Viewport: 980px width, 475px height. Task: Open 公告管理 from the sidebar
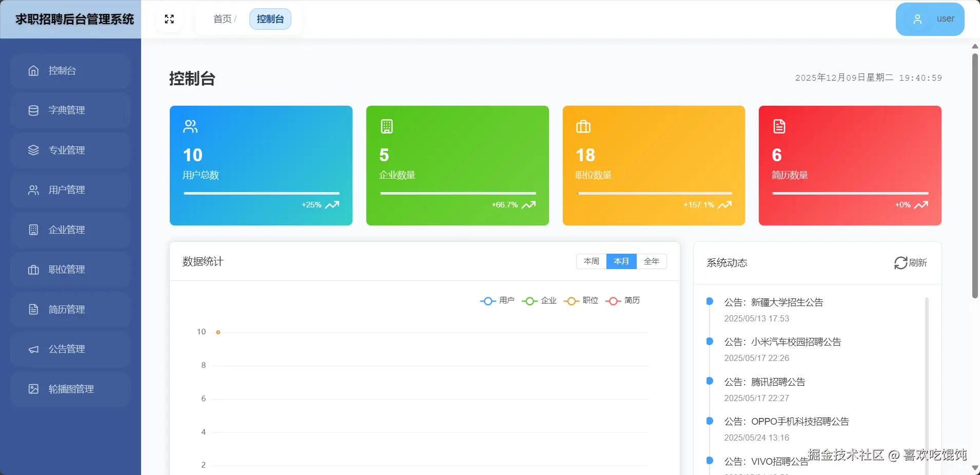click(70, 349)
